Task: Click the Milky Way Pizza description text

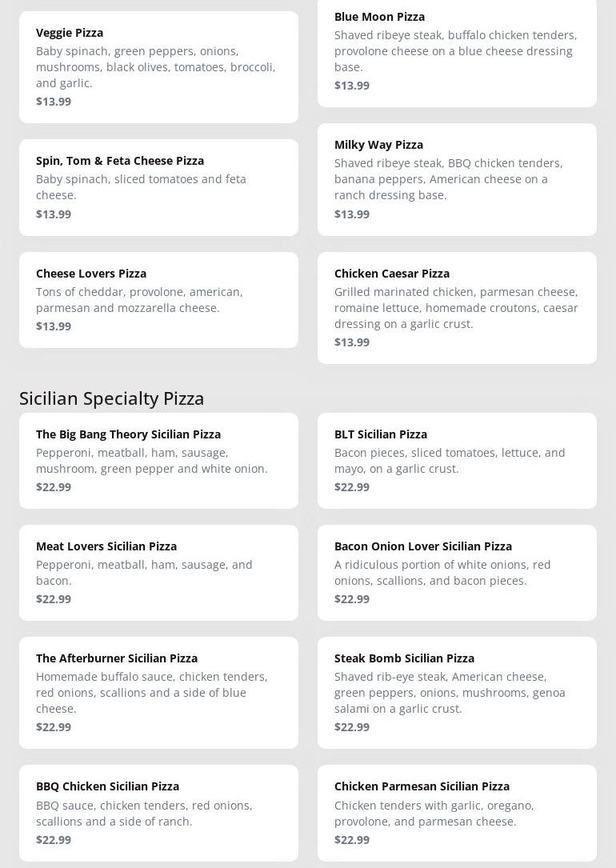Action: pos(449,179)
